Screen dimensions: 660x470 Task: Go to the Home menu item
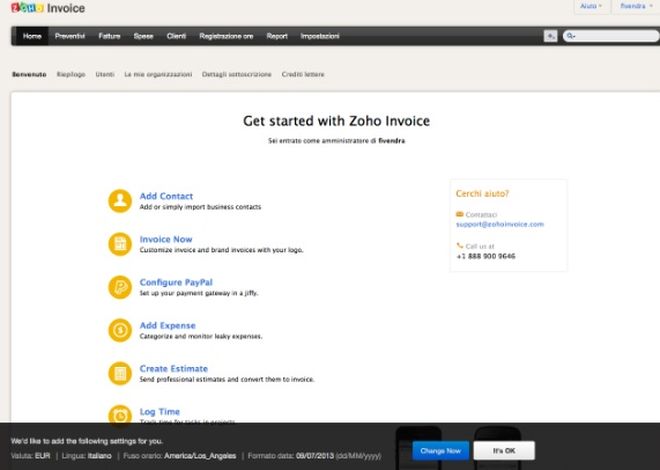coord(32,36)
